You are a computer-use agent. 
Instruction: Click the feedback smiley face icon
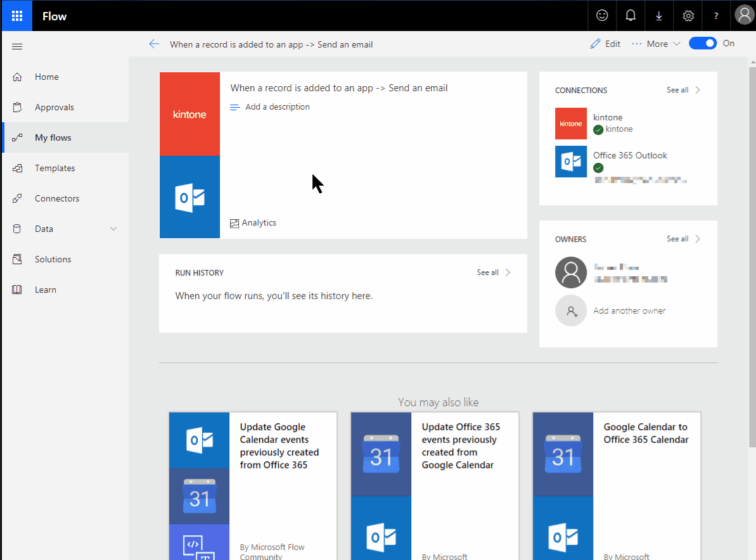coord(602,16)
